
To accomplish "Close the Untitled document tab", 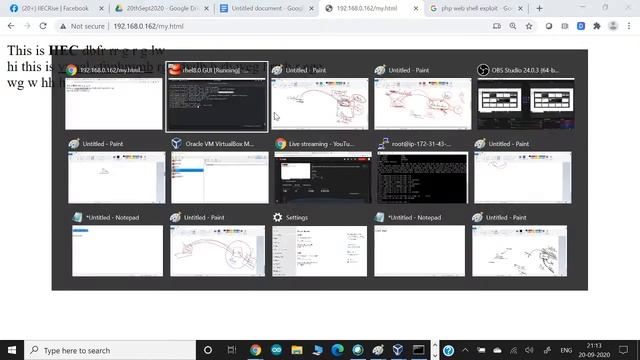I will point(311,8).
